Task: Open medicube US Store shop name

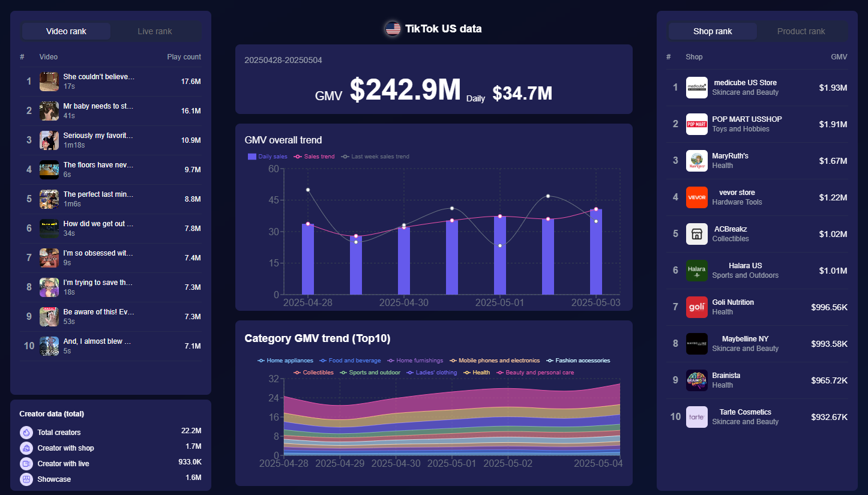Action: click(745, 83)
